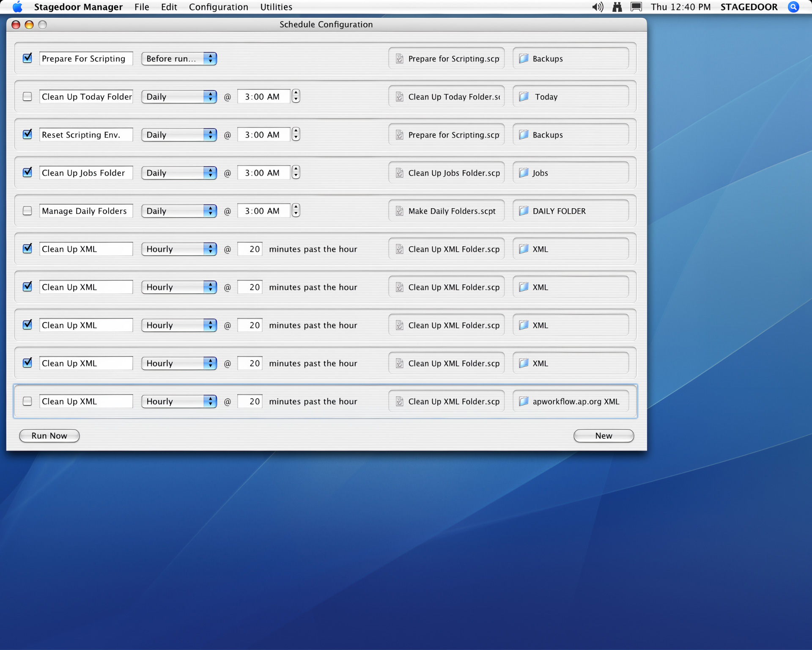Choose folder button labeled Today
This screenshot has width=812, height=650.
[571, 96]
